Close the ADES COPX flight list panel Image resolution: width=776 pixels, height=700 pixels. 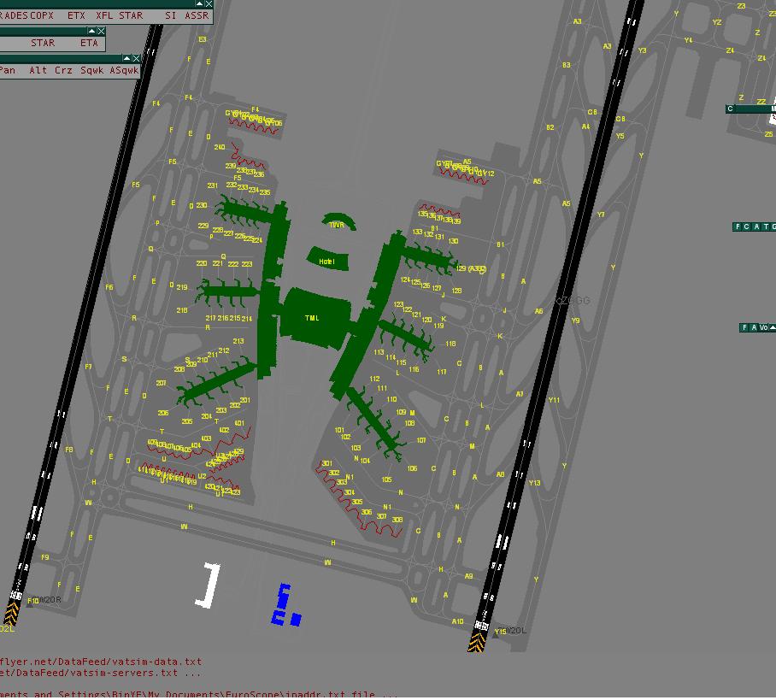coord(209,4)
